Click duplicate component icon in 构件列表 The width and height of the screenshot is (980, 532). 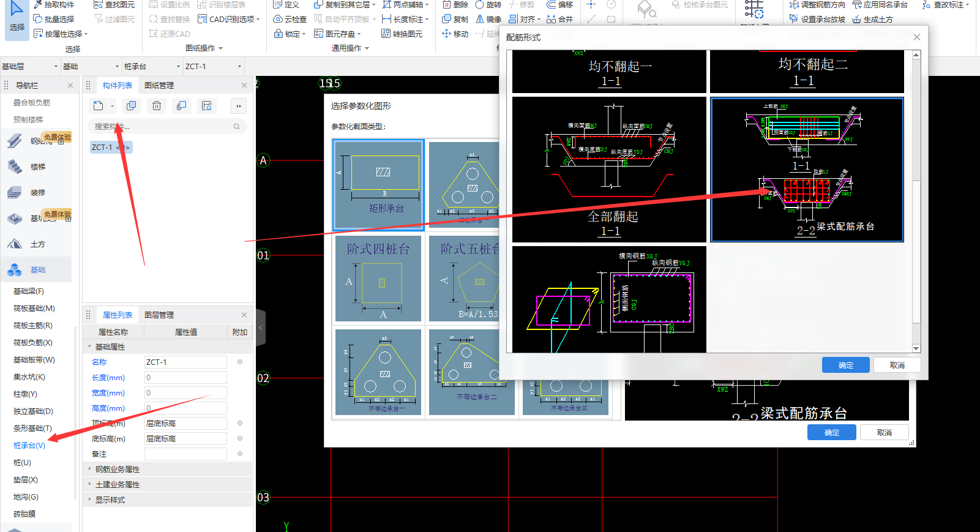pos(131,106)
